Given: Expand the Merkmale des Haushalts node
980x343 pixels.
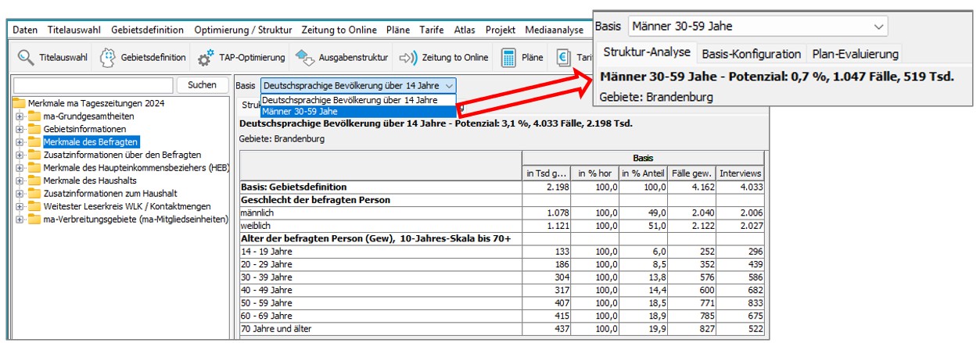Looking at the screenshot, I should pyautogui.click(x=20, y=180).
